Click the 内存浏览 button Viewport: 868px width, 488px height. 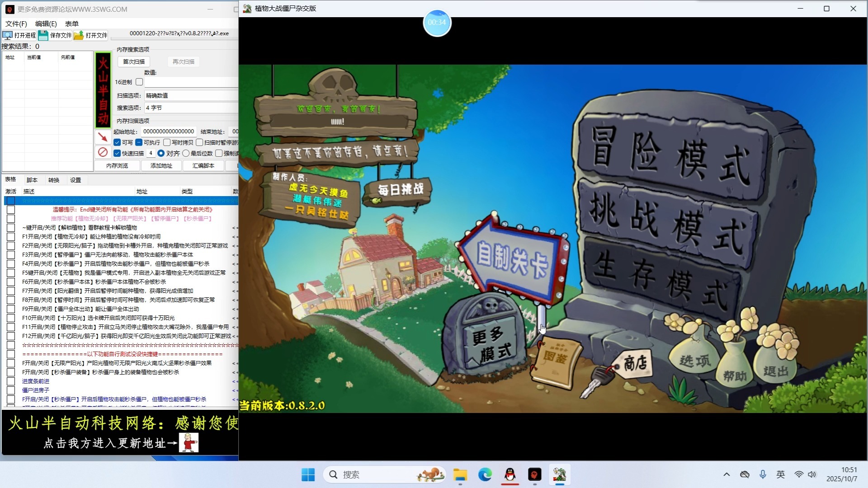[117, 166]
